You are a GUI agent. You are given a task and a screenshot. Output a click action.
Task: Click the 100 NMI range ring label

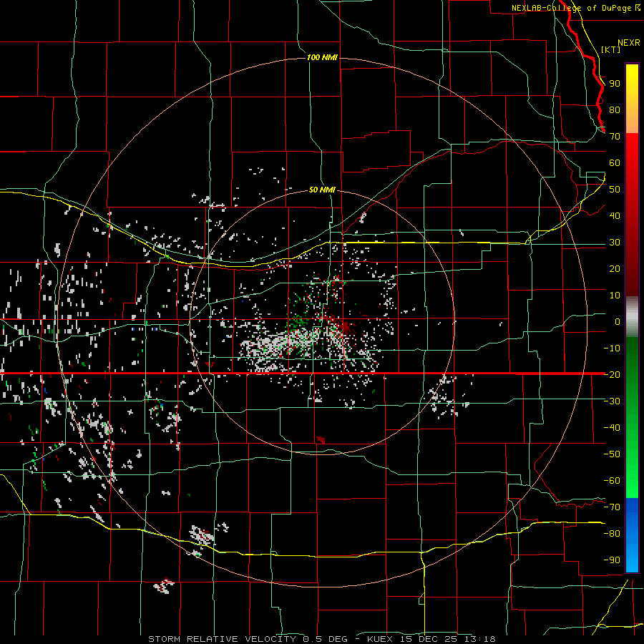point(322,57)
